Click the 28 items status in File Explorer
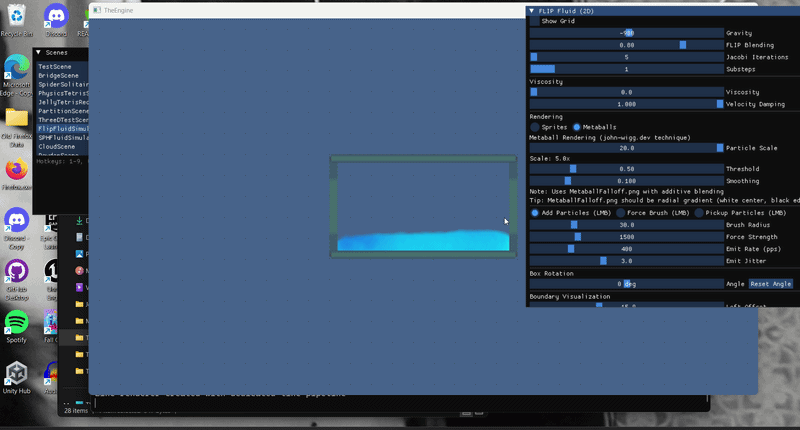The height and width of the screenshot is (430, 800). pos(76,411)
